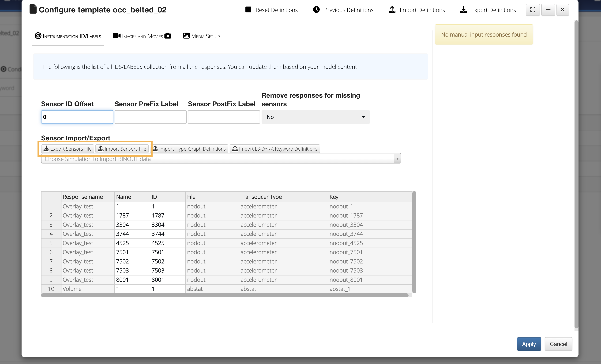Switch to Images and Movies tab
Screen dimensions: 601x364
pyautogui.click(x=142, y=36)
